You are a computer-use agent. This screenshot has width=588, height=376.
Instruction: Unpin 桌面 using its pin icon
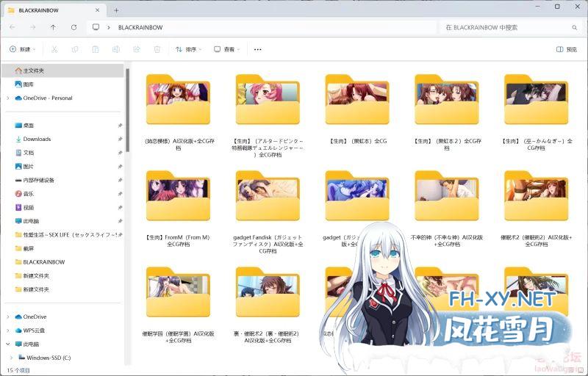pyautogui.click(x=120, y=126)
